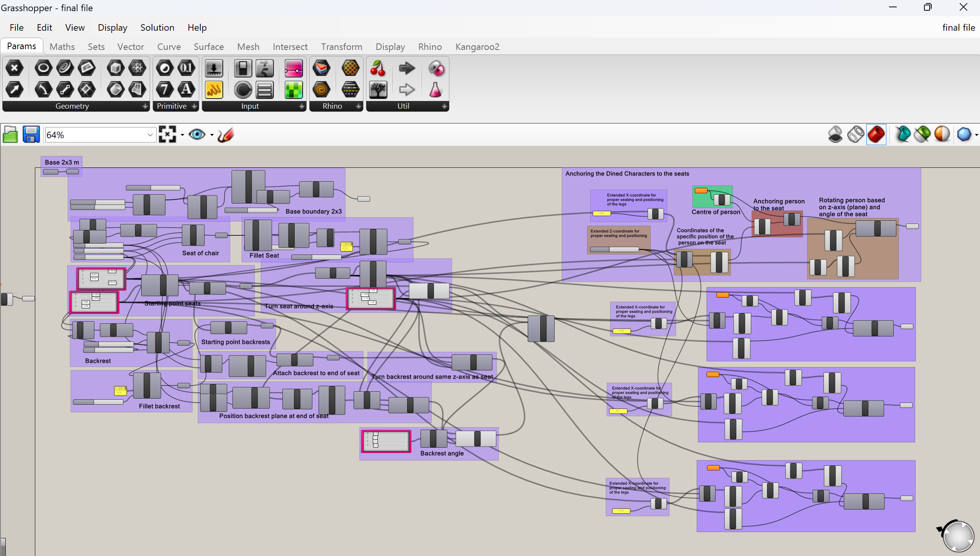Pick the round Button input icon
This screenshot has height=556, width=980.
pos(243,90)
